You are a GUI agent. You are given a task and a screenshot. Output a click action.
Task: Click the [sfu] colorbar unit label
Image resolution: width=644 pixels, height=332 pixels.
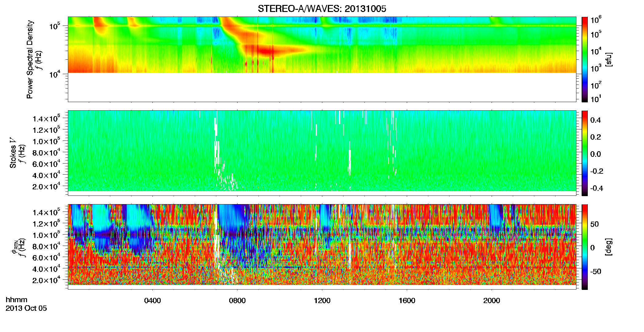tap(608, 59)
